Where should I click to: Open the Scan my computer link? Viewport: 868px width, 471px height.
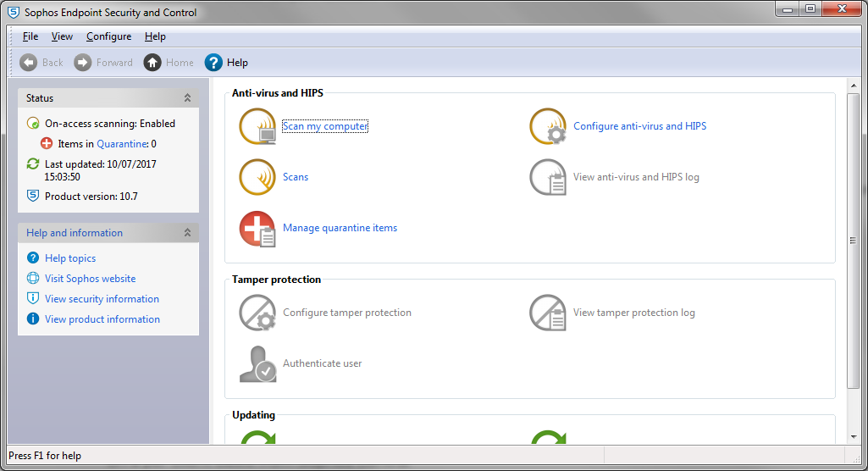point(325,126)
